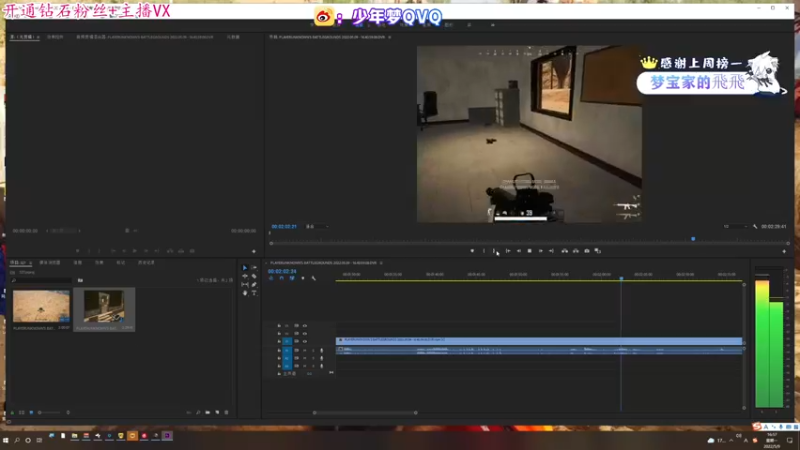The height and width of the screenshot is (450, 800).
Task: Open the Source monitor button editor plus
Action: 254,251
